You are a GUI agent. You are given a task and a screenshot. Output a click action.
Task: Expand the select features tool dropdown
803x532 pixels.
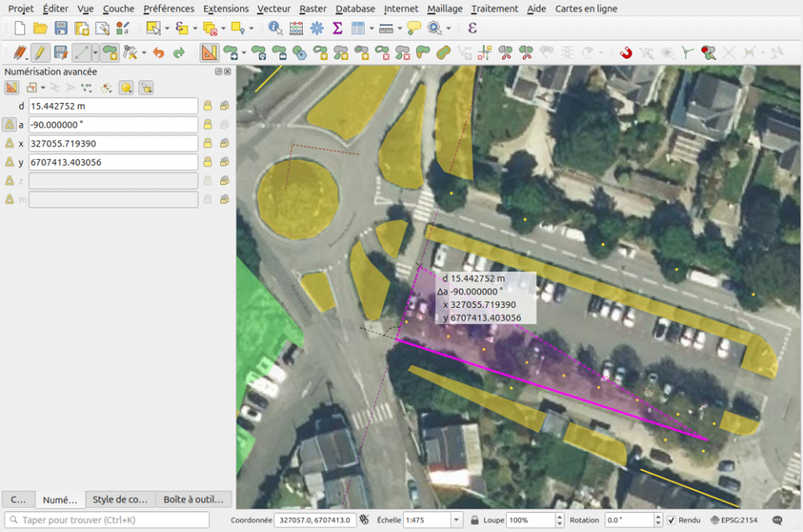coord(166,28)
